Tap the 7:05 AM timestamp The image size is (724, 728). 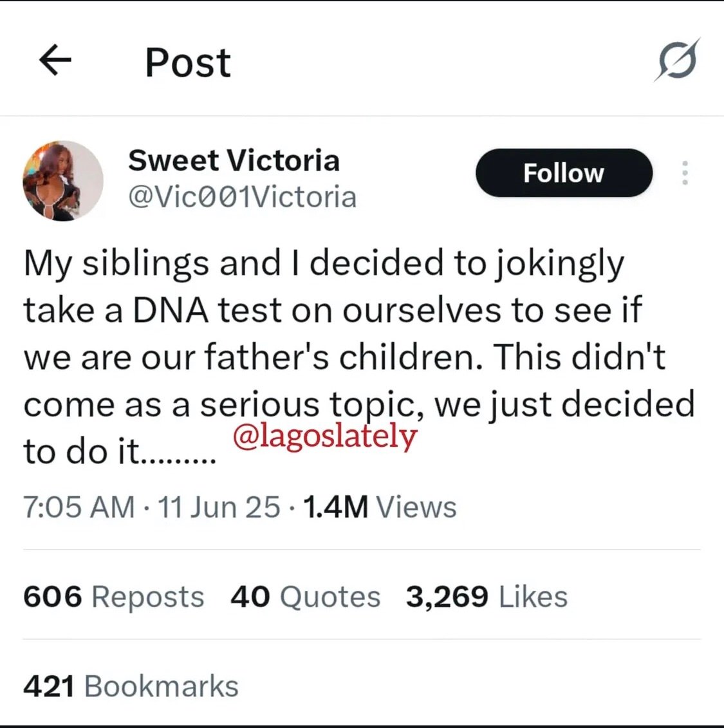[x=79, y=507]
